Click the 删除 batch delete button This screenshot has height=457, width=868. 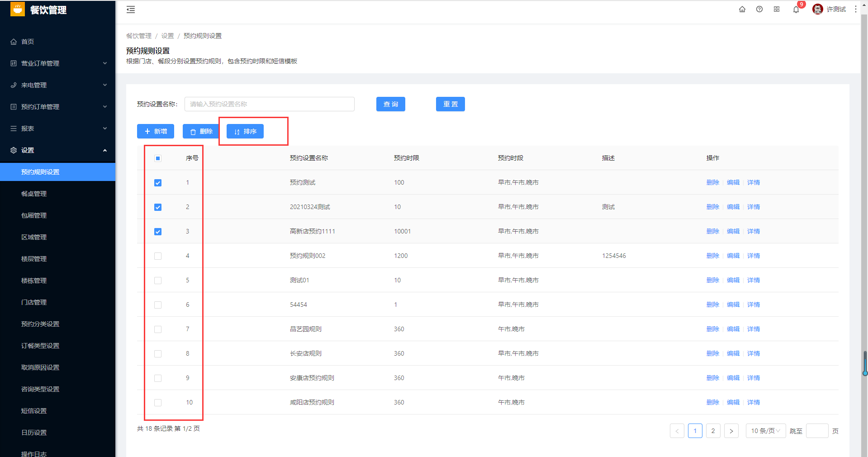[x=201, y=131]
